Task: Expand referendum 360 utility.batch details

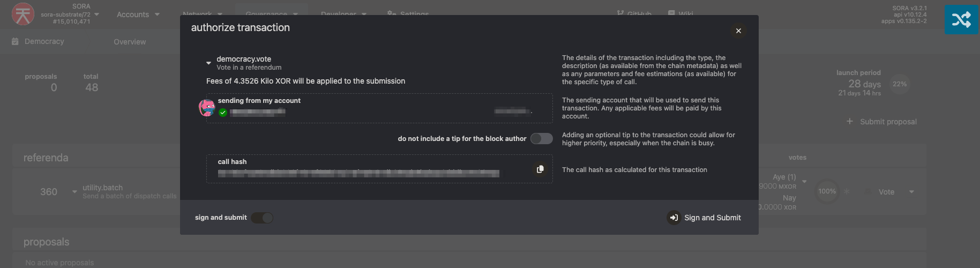Action: [x=74, y=191]
